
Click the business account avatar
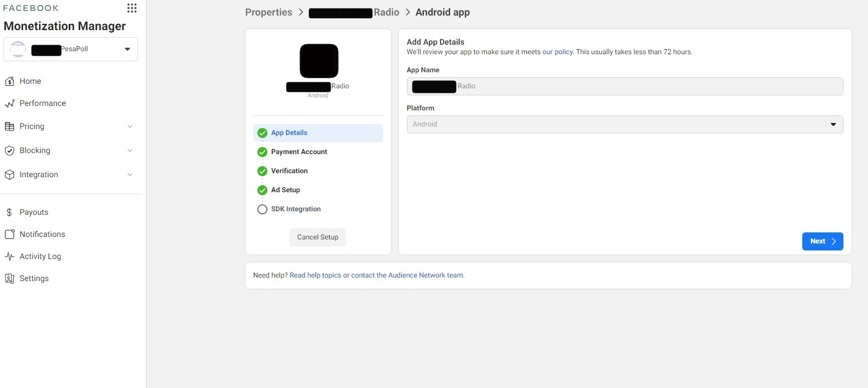coord(18,49)
